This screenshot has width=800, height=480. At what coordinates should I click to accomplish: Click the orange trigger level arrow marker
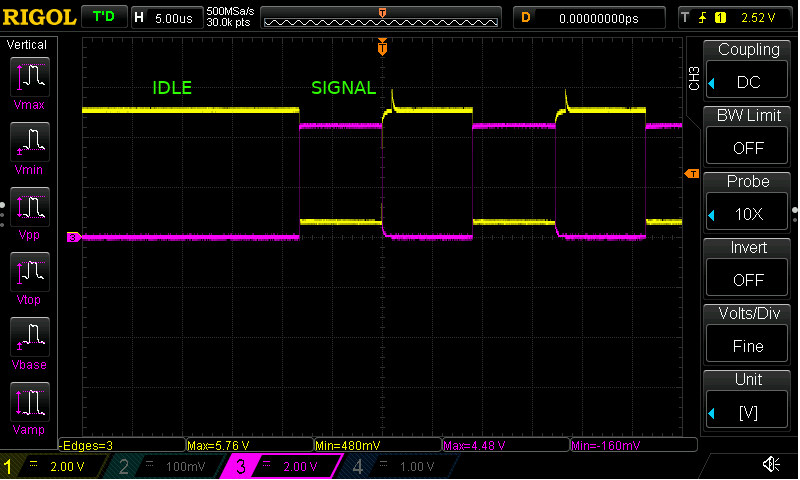691,175
